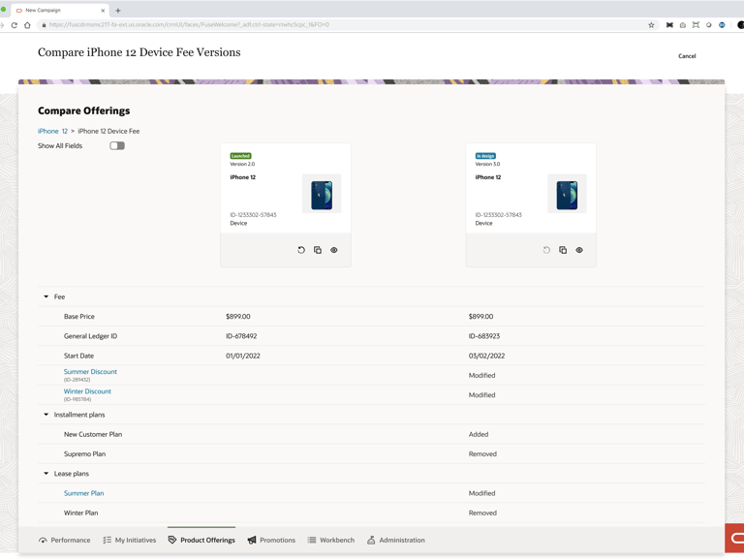The height and width of the screenshot is (560, 744).
Task: Click the Launched status badge
Action: [240, 156]
